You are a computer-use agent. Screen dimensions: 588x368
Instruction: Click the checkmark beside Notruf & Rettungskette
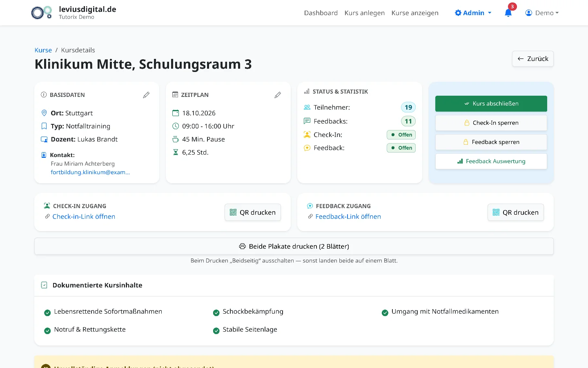[x=47, y=331]
